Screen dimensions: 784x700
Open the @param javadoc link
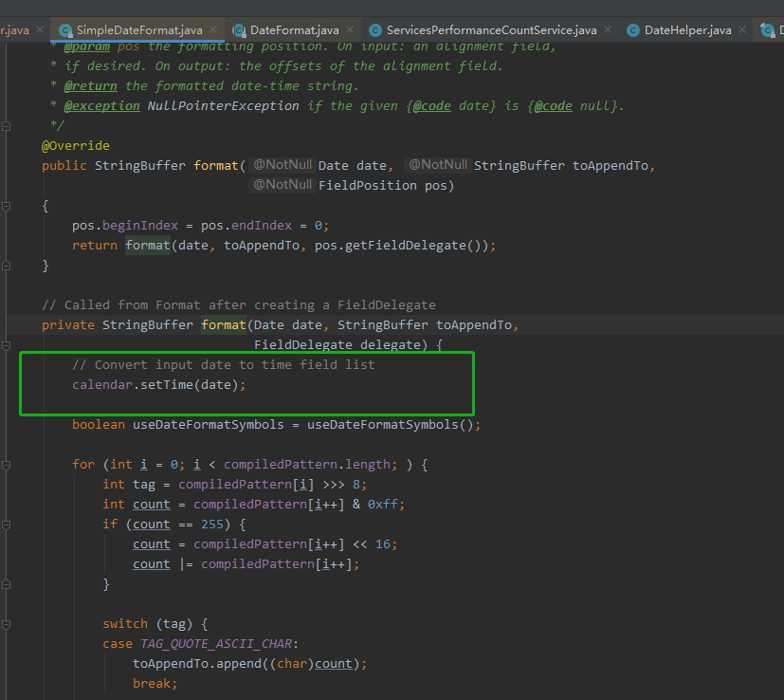[x=88, y=46]
